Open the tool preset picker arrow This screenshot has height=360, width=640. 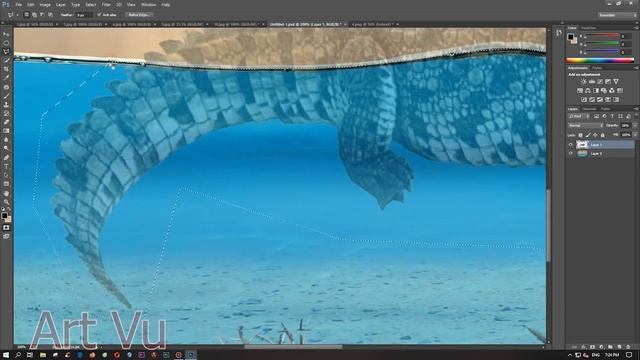point(17,15)
